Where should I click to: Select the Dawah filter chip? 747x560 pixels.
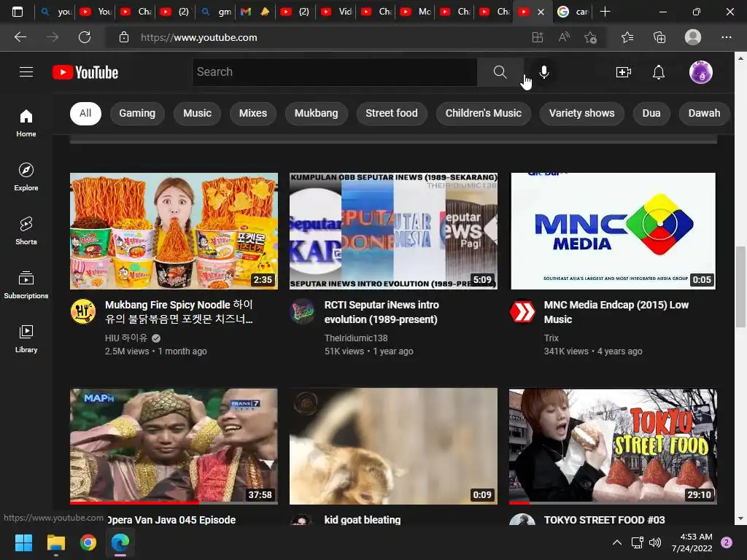pos(704,113)
